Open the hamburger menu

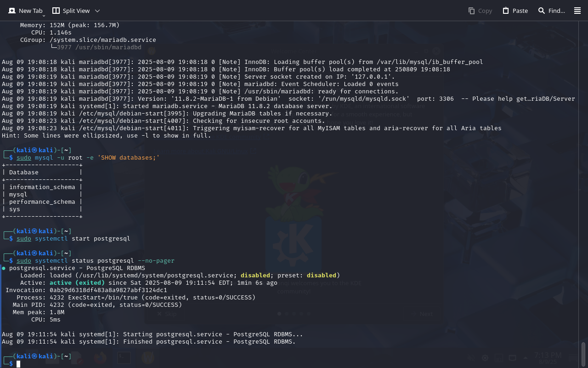577,11
